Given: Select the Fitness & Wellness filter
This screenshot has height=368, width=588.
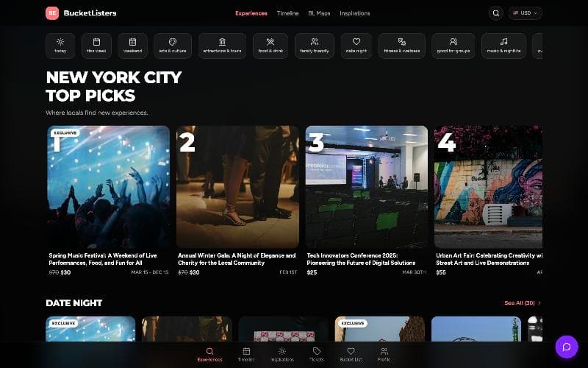Looking at the screenshot, I should pos(401,46).
